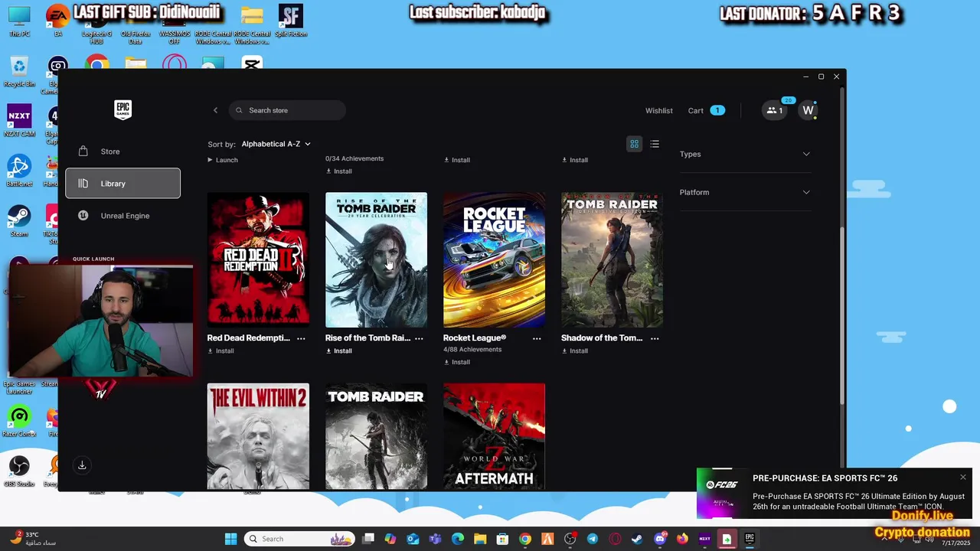
Task: Expand the Platform filter
Action: [x=745, y=192]
